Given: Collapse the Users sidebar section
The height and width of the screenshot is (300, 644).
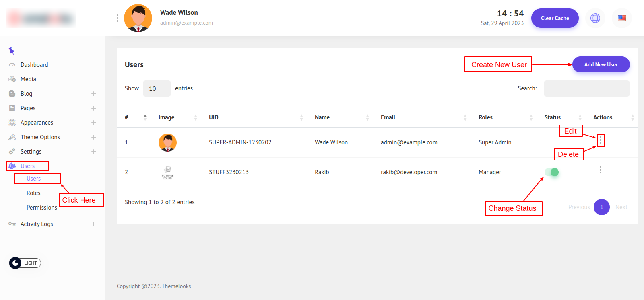Looking at the screenshot, I should tap(93, 166).
